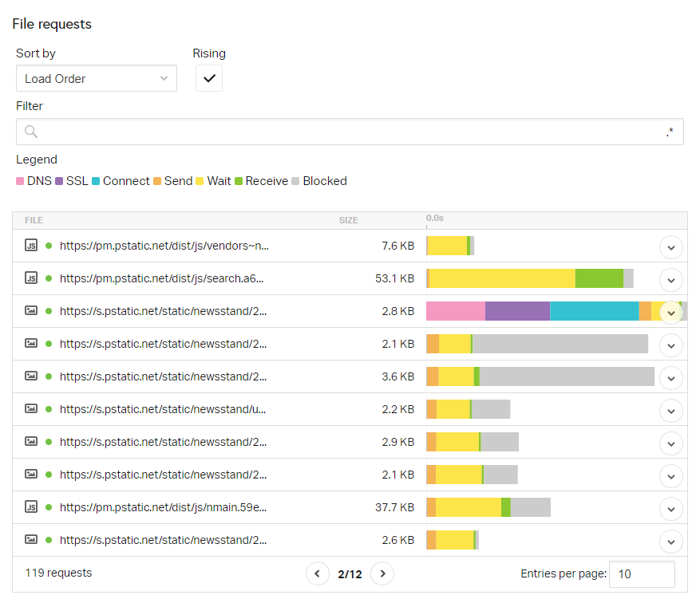Click the timing bar of the search.a6 row
Viewport: 700px width, 599px height.
(530, 278)
